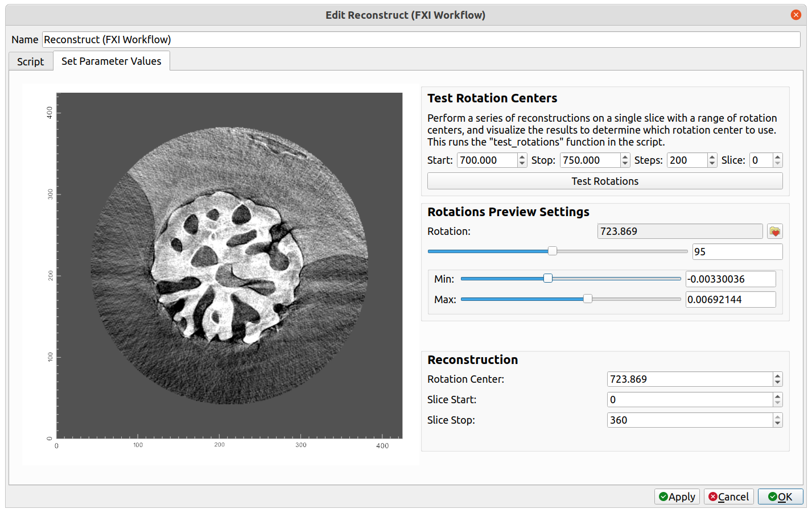
Task: Click the Stop value field 750.000
Action: click(x=590, y=160)
